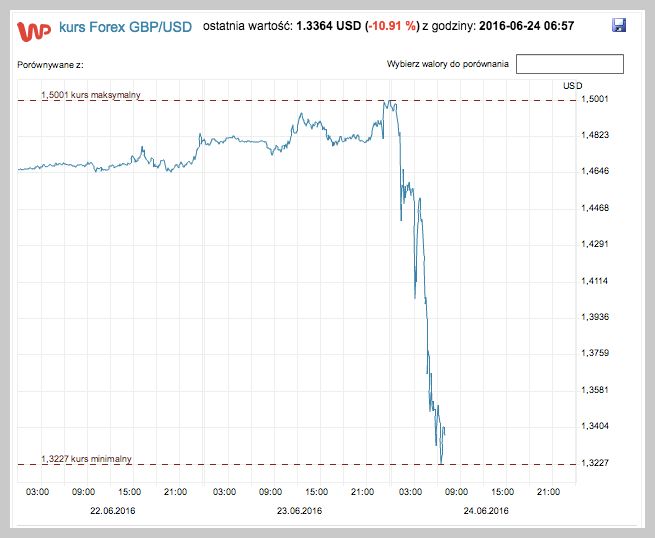Click the 22.06.2016 date label
The height and width of the screenshot is (538, 655).
click(x=112, y=510)
